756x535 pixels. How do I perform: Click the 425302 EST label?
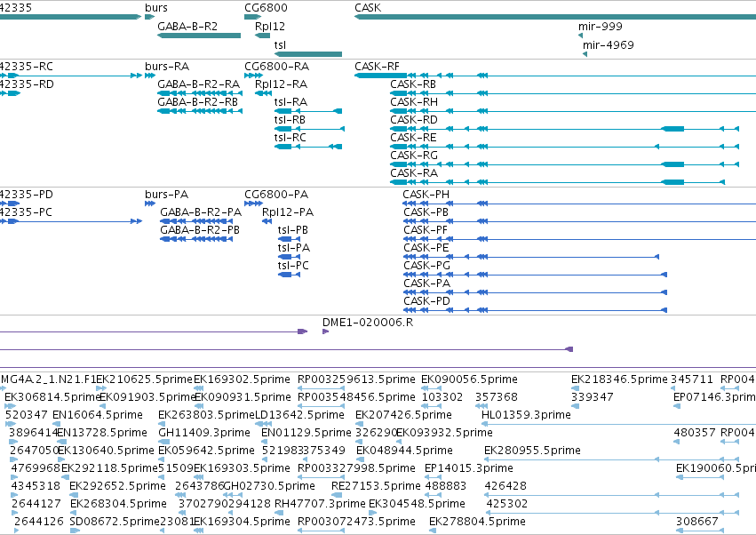point(507,504)
